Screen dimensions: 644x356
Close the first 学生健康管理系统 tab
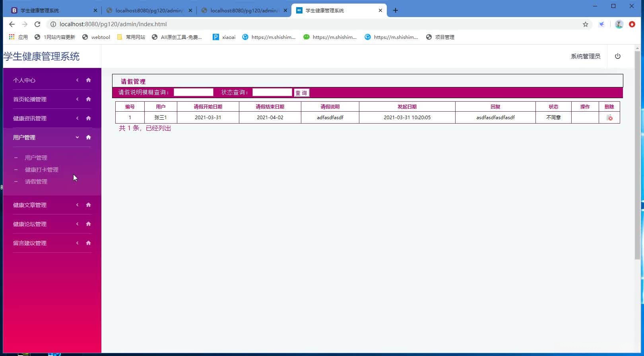point(95,10)
